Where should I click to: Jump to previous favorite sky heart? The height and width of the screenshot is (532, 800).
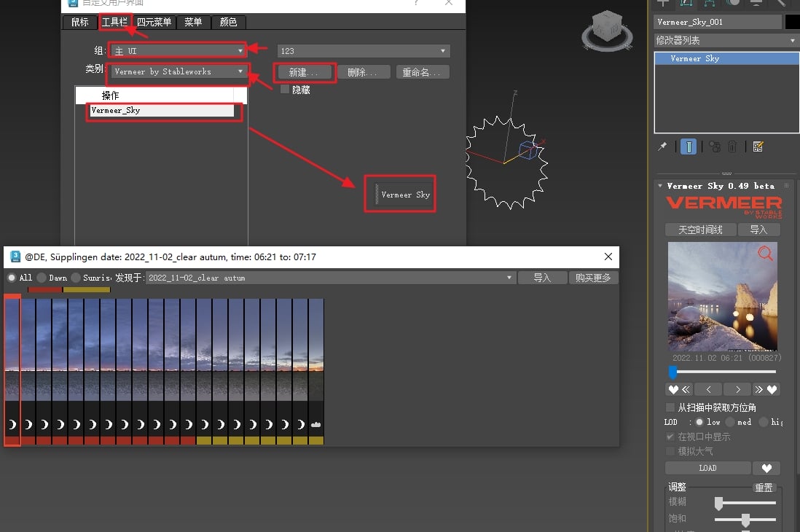tap(673, 390)
